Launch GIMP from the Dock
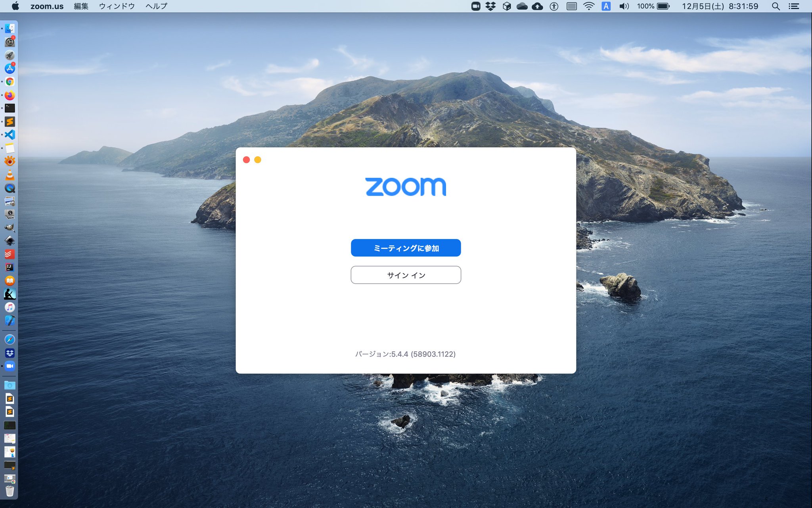The height and width of the screenshot is (508, 812). [10, 228]
